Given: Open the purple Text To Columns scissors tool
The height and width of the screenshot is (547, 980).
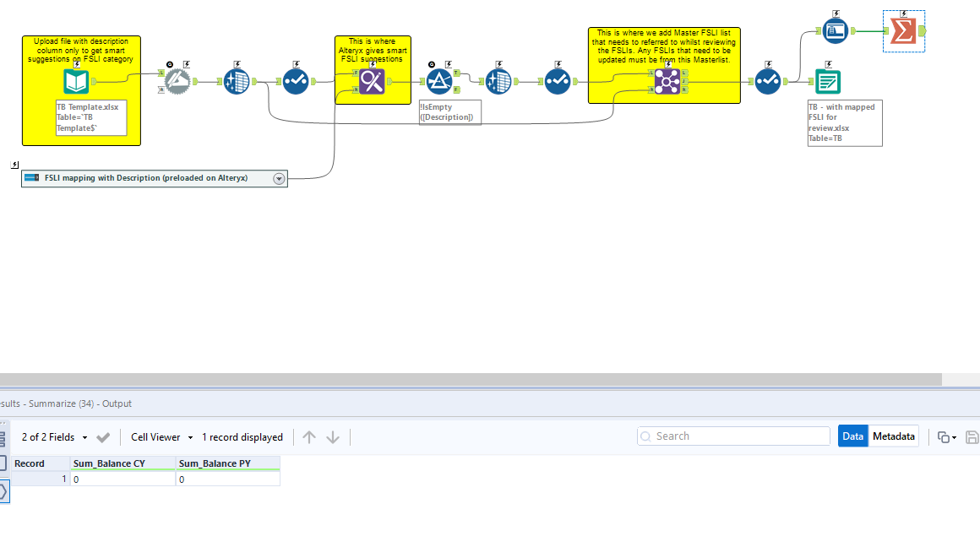Looking at the screenshot, I should point(372,80).
